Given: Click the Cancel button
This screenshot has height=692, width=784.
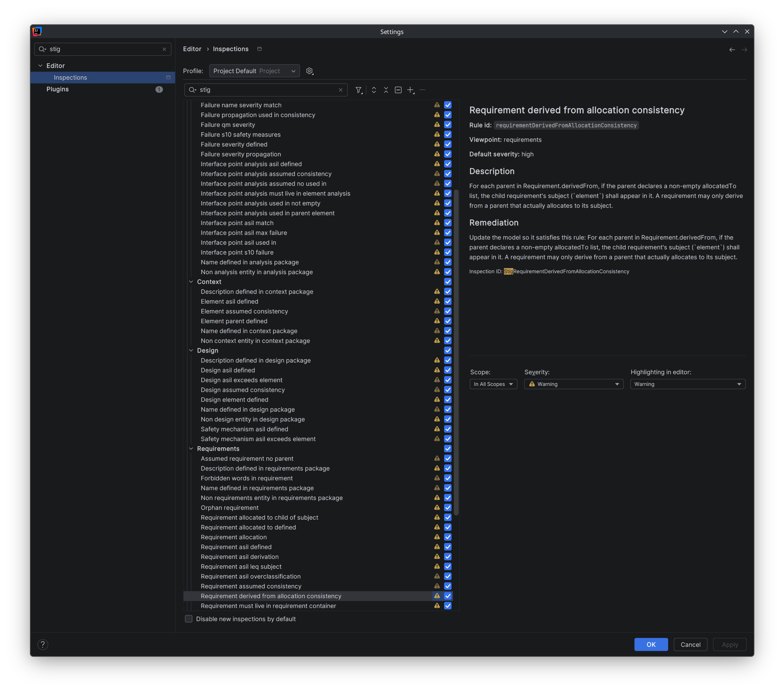Looking at the screenshot, I should (x=690, y=644).
